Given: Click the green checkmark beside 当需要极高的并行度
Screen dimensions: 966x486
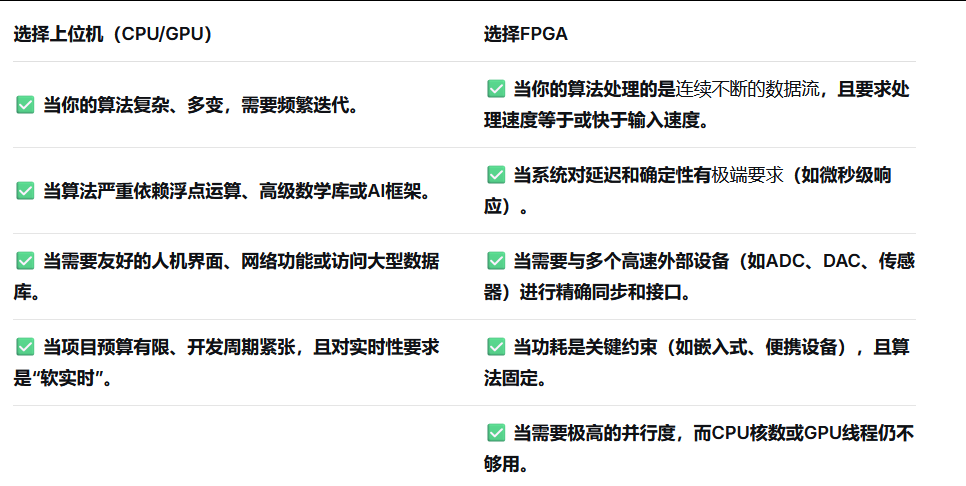Looking at the screenshot, I should [x=496, y=433].
